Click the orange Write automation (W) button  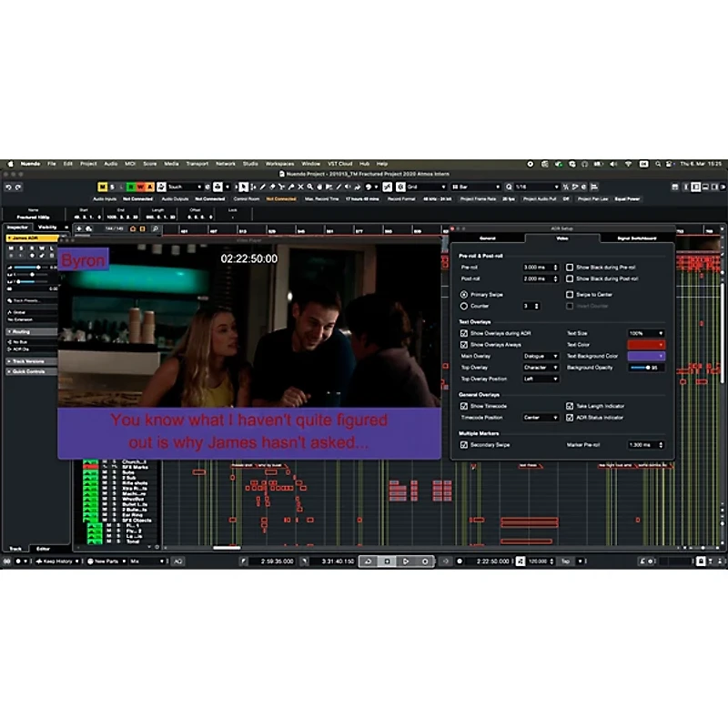pyautogui.click(x=138, y=187)
